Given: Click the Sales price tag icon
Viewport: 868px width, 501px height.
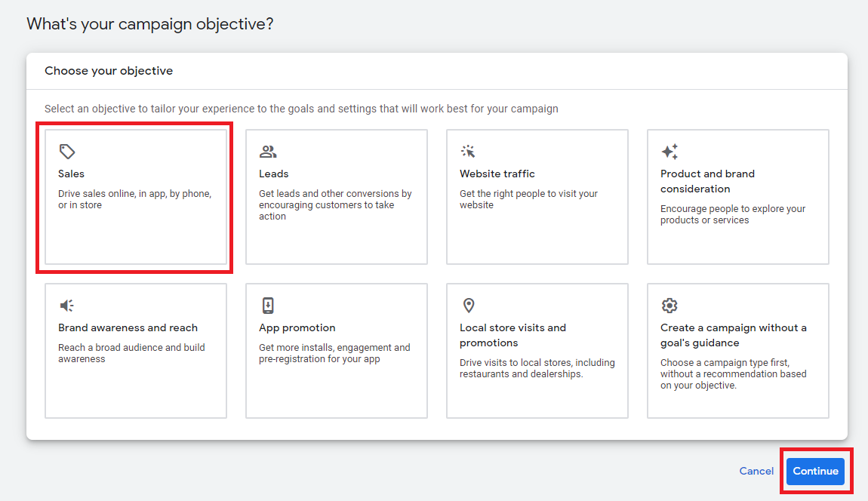Looking at the screenshot, I should click(x=67, y=151).
